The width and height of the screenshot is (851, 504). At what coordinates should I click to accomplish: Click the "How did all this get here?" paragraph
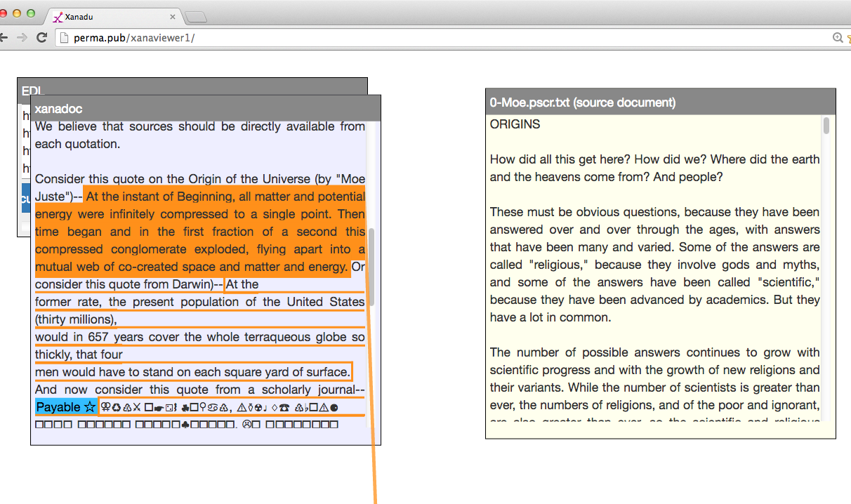(x=655, y=168)
